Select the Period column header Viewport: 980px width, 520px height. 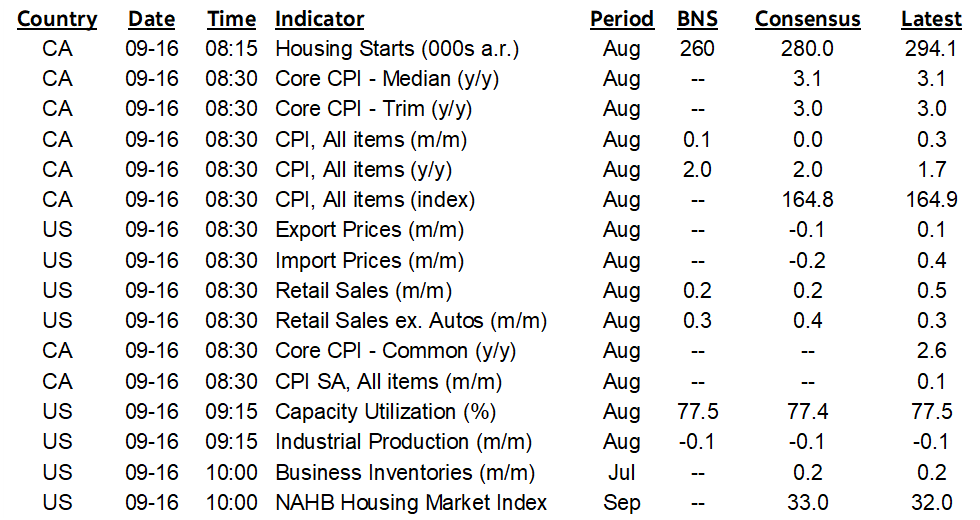(x=621, y=19)
